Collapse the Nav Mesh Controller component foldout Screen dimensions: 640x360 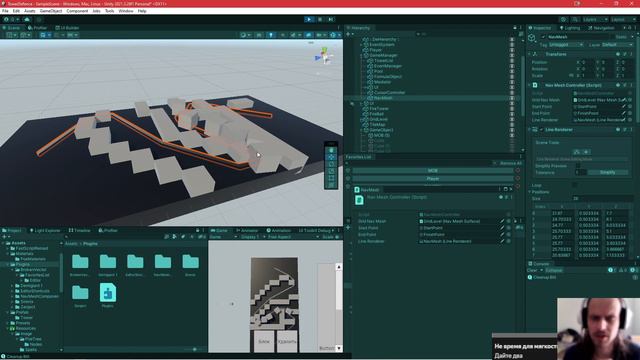[x=529, y=85]
